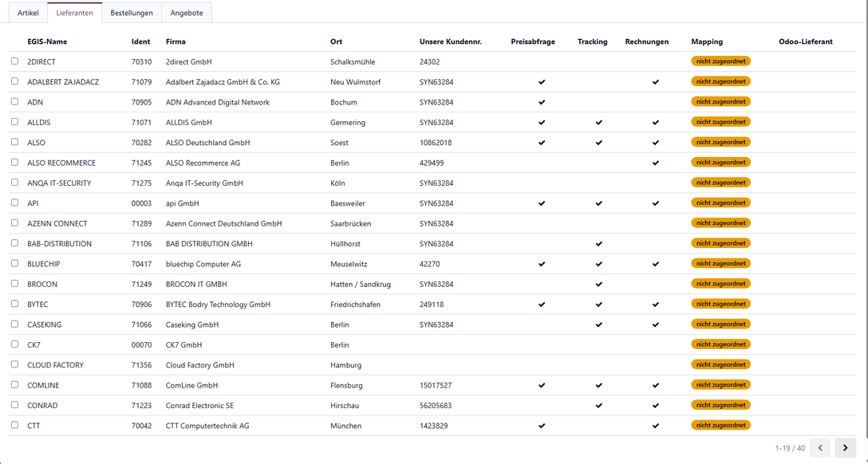Click Conrad Electronic SE company name
This screenshot has height=464, width=868.
click(x=199, y=405)
